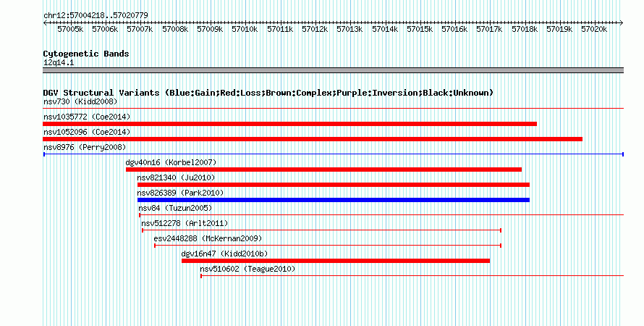This screenshot has width=644, height=326.
Task: Click the 57010k ruler tick label
Action: [245, 29]
